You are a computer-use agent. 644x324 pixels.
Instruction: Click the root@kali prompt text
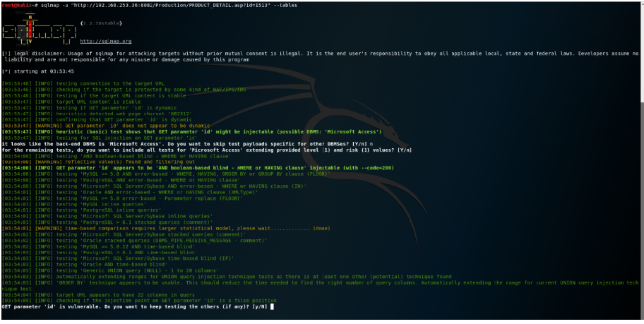click(14, 5)
